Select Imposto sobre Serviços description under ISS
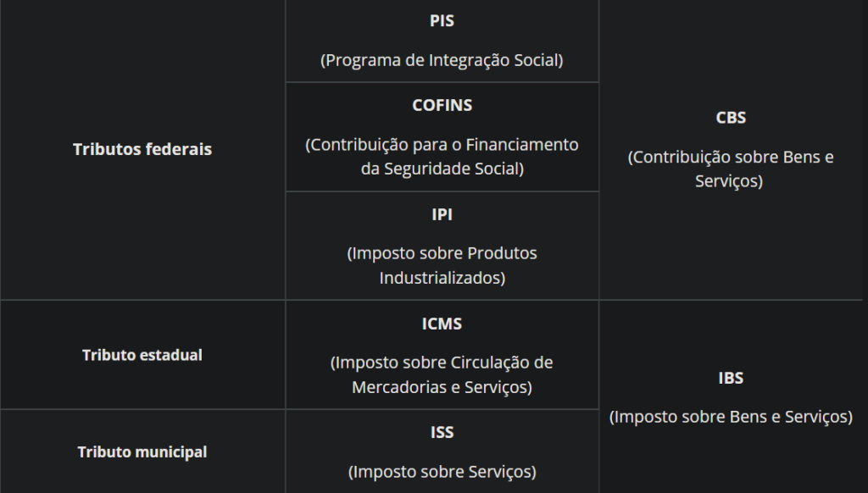Image resolution: width=868 pixels, height=493 pixels. point(442,472)
